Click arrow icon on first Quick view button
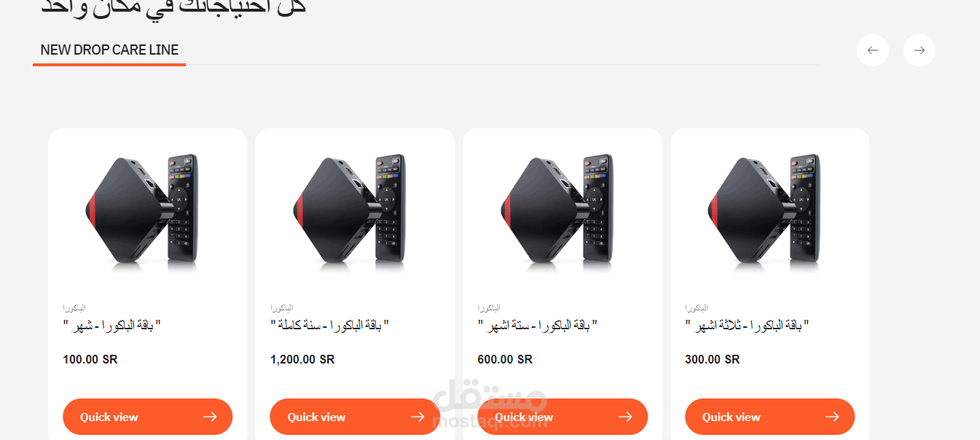 [210, 417]
